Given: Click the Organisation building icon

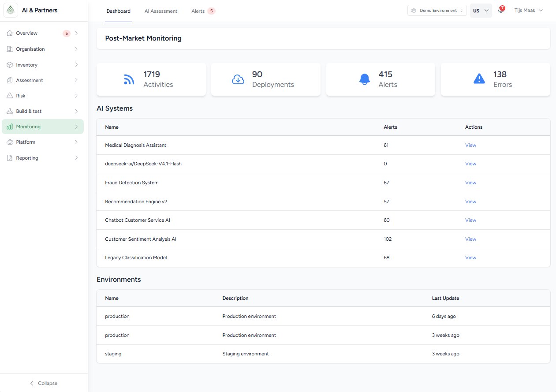Looking at the screenshot, I should click(10, 49).
